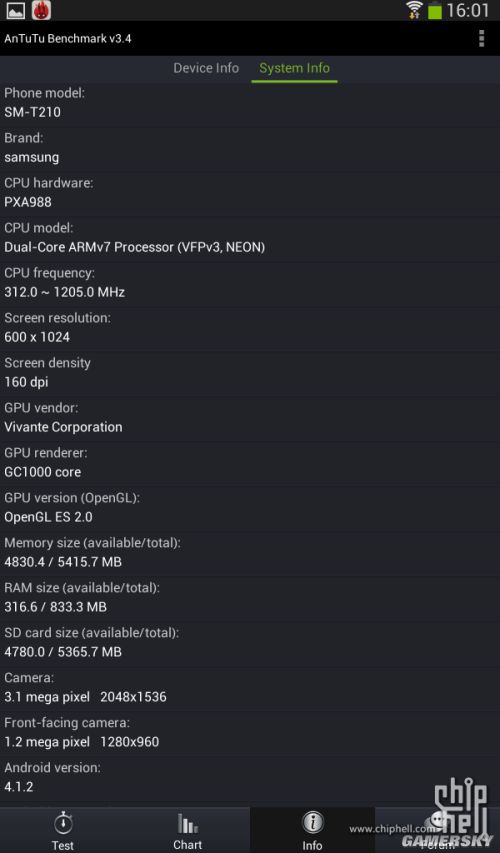Select the Info tab icon at bottom

[312, 830]
